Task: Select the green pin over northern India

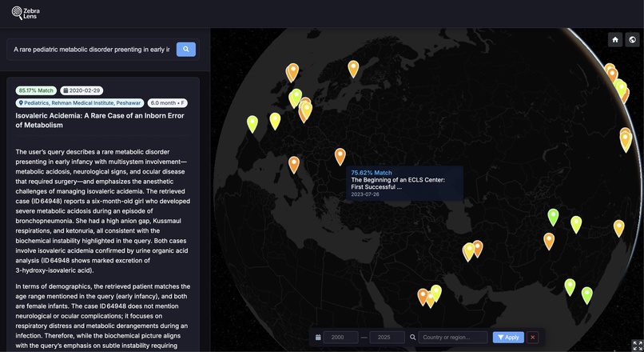Action: pyautogui.click(x=553, y=217)
